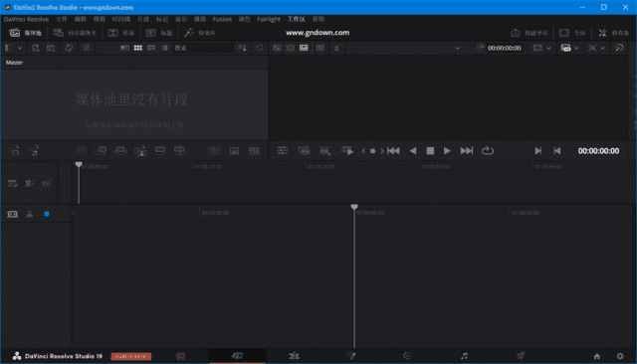The width and height of the screenshot is (637, 364).
Task: Click the timeline resolution icon
Action: coord(566,48)
